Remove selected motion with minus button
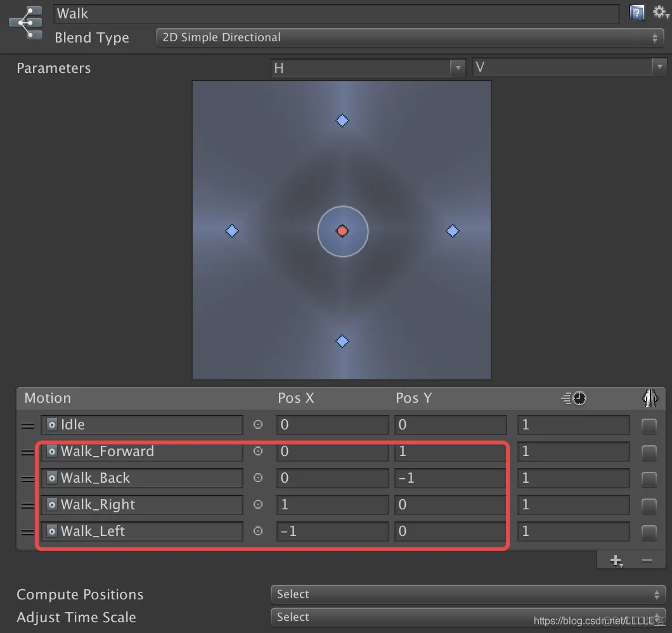The image size is (672, 633). click(x=647, y=560)
